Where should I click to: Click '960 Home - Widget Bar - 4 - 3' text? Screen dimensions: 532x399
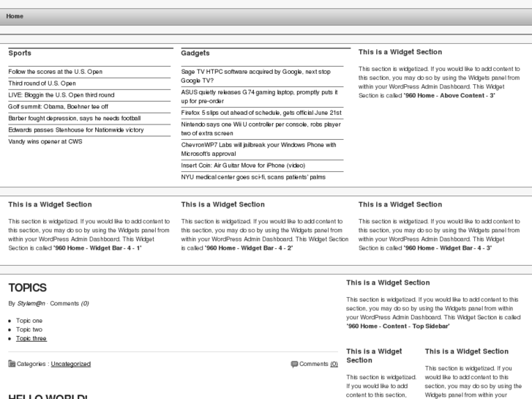[x=448, y=248]
